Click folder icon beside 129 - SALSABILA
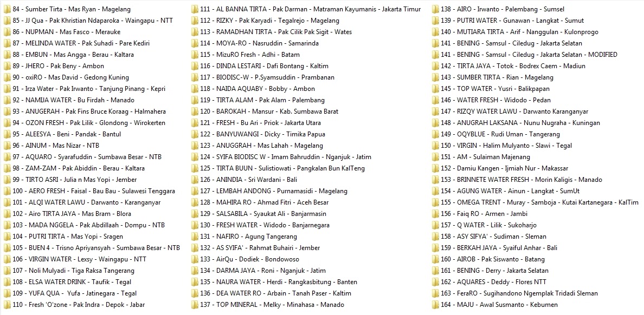 [x=195, y=213]
